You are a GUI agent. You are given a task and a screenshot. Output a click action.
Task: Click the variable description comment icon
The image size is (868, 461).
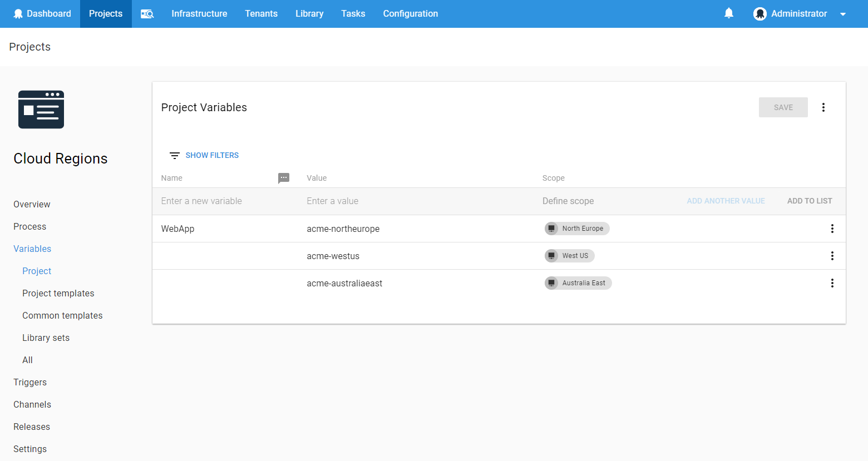284,178
